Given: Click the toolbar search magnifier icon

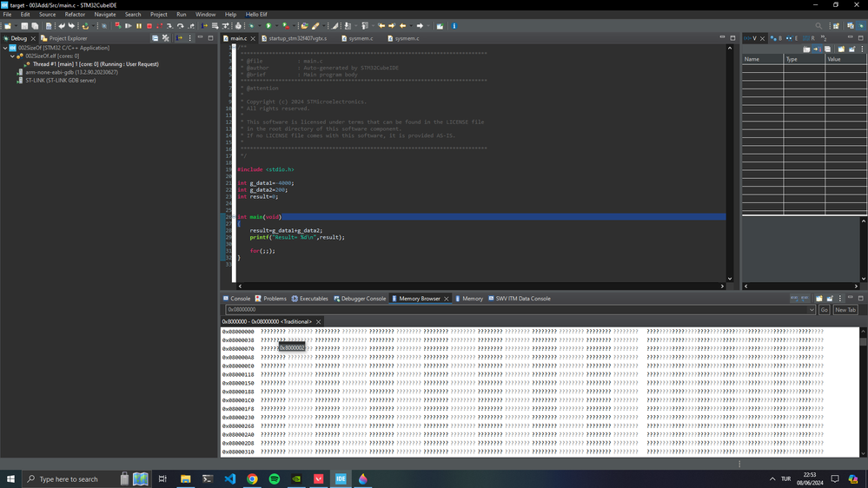Looking at the screenshot, I should point(818,26).
